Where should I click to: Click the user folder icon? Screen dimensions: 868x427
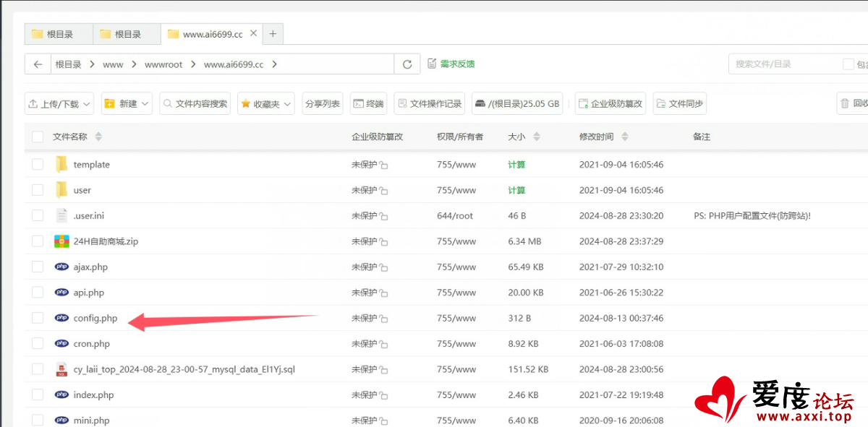61,190
